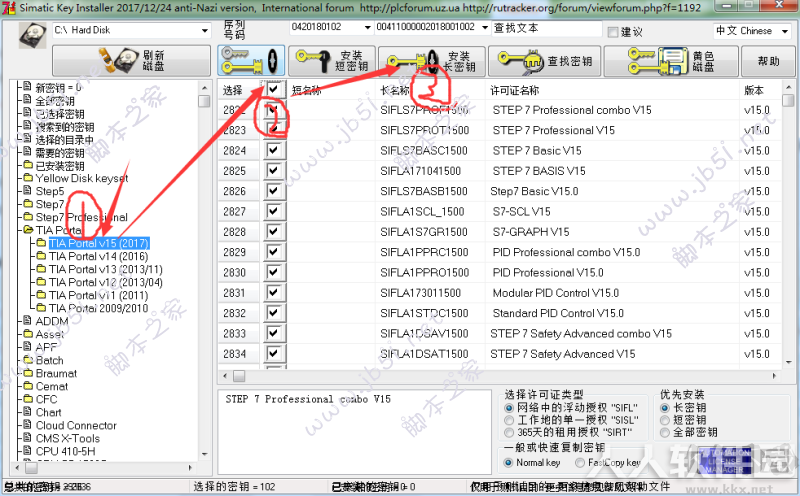This screenshot has width=800, height=496.
Task: Click the CFC folder icon
Action: click(28, 399)
